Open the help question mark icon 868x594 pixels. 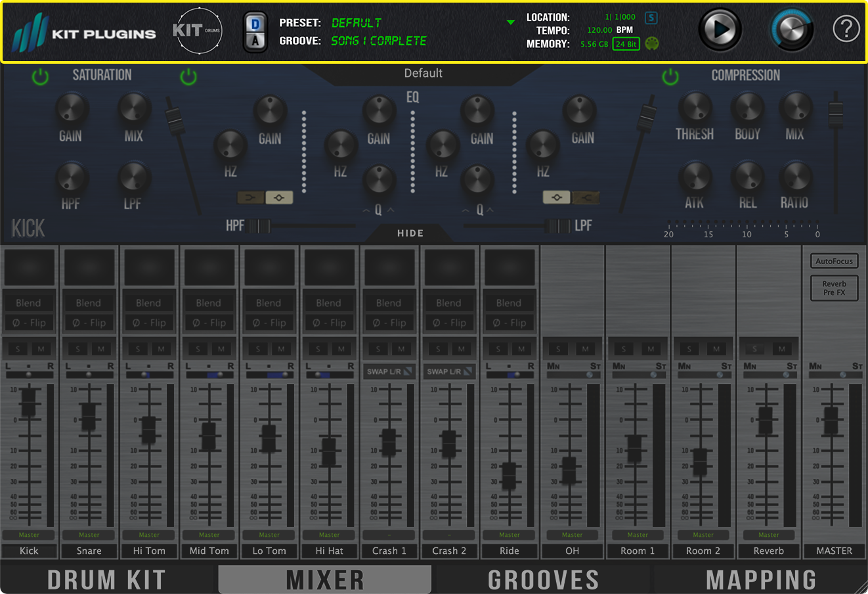click(846, 30)
